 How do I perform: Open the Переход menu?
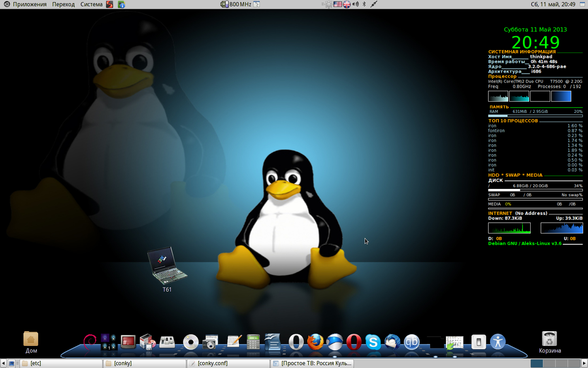(64, 4)
